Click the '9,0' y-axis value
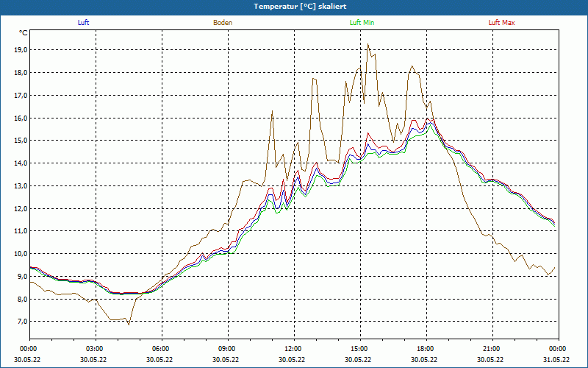Viewport: 588px width, 368px height. pyautogui.click(x=22, y=277)
